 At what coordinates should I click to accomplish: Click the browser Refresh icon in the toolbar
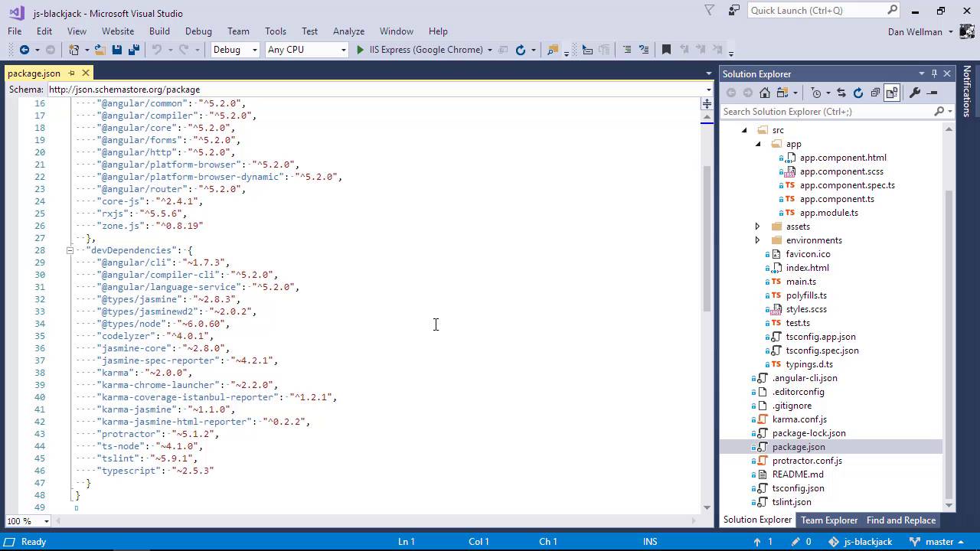pos(521,50)
